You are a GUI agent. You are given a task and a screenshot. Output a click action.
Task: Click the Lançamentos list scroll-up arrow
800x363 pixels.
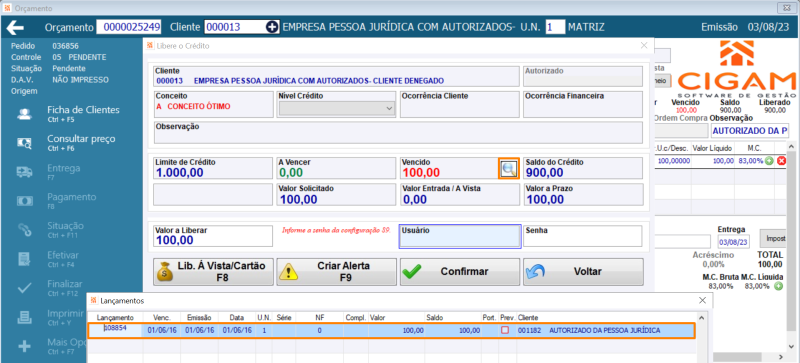coord(702,318)
